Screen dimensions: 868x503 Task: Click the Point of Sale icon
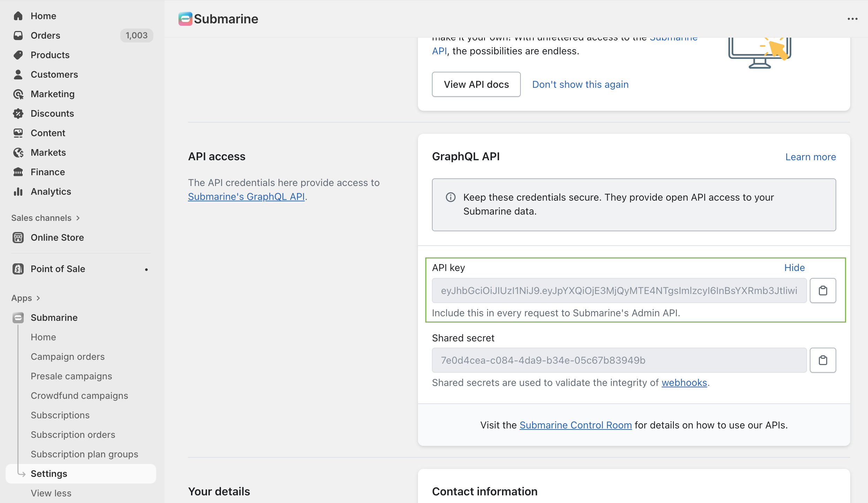(x=18, y=269)
